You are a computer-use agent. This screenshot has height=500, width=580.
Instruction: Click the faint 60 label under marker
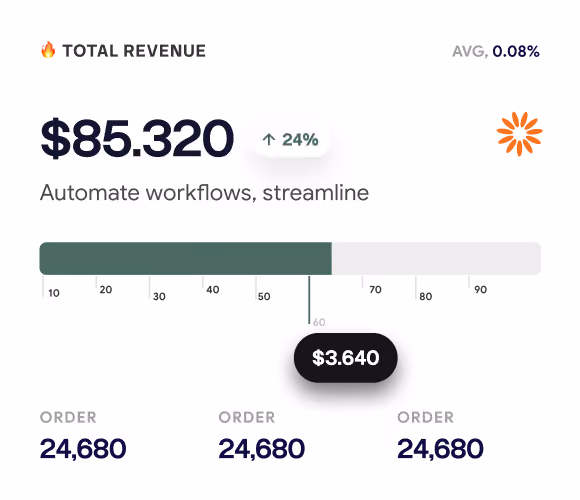point(319,322)
